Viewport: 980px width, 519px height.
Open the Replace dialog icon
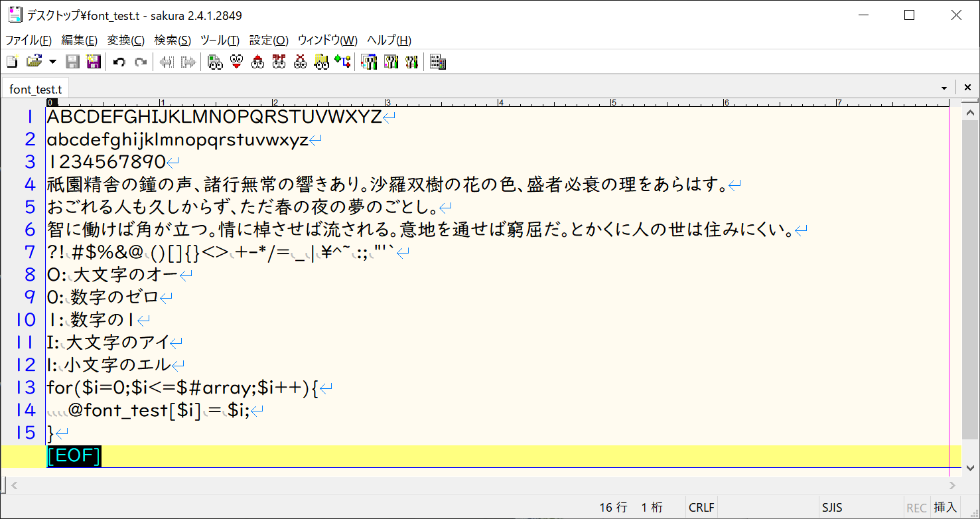[279, 62]
